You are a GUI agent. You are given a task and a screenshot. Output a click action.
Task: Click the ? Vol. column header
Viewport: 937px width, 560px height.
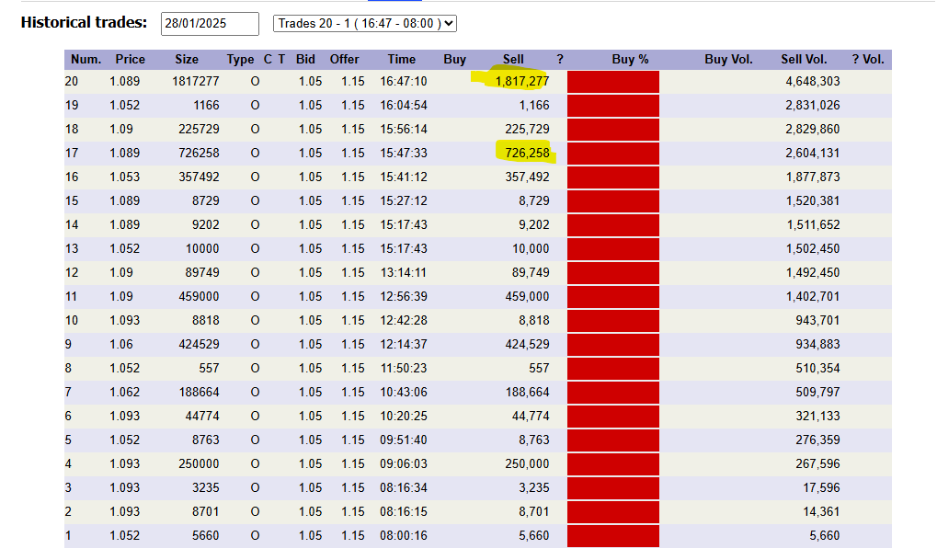868,59
